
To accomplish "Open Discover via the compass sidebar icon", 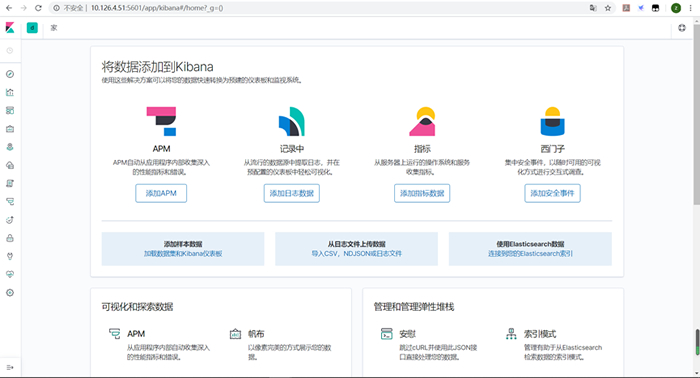I will click(10, 74).
